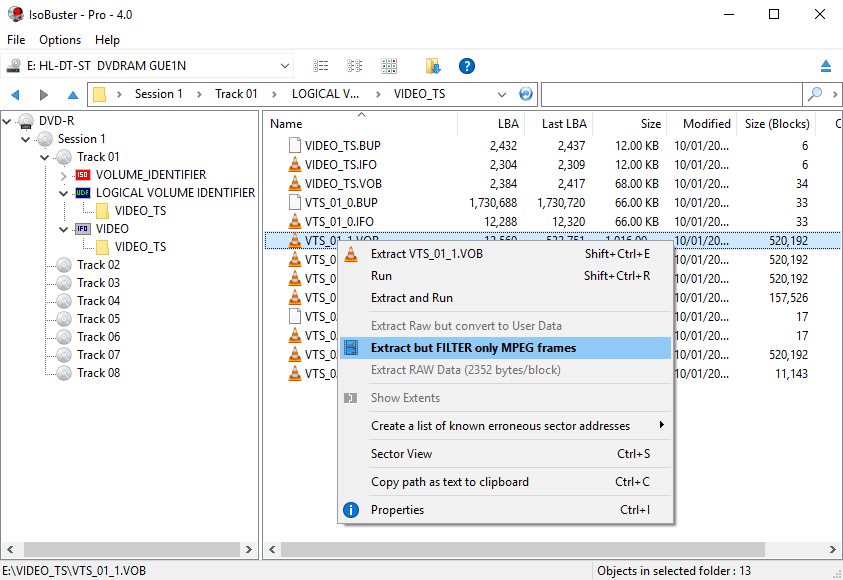Collapse the VIDEO IFO tree node
Image resolution: width=843 pixels, height=580 pixels.
[x=63, y=230]
